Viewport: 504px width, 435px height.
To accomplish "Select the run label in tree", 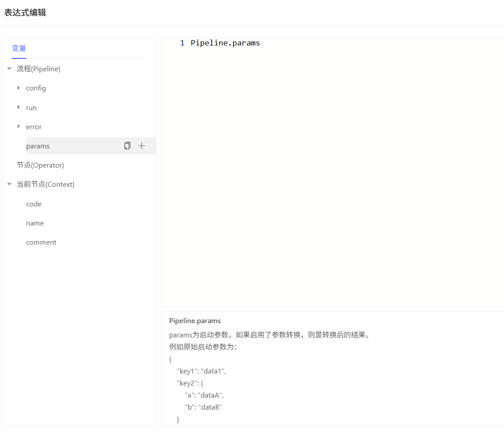I will (31, 108).
